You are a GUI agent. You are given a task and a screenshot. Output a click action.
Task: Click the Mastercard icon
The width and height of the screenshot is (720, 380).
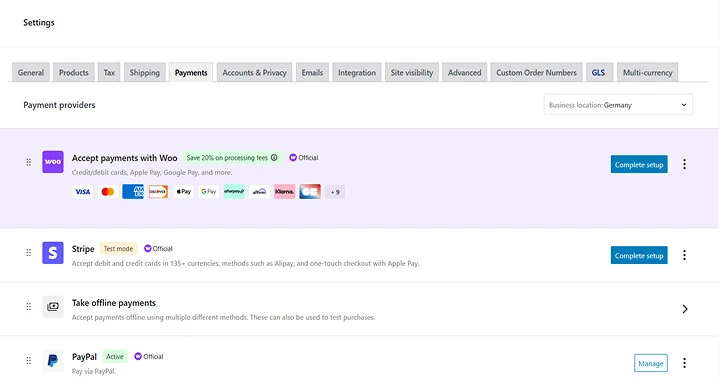pyautogui.click(x=108, y=192)
